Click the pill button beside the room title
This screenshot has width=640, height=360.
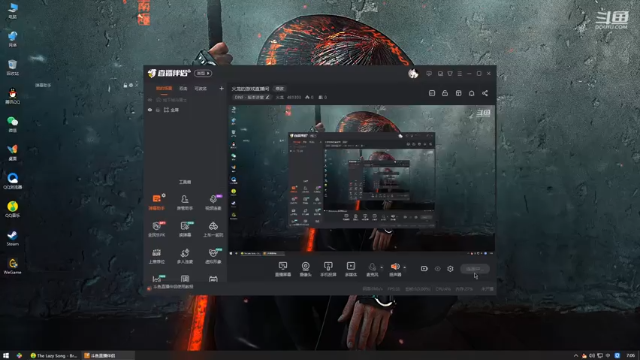click(280, 89)
